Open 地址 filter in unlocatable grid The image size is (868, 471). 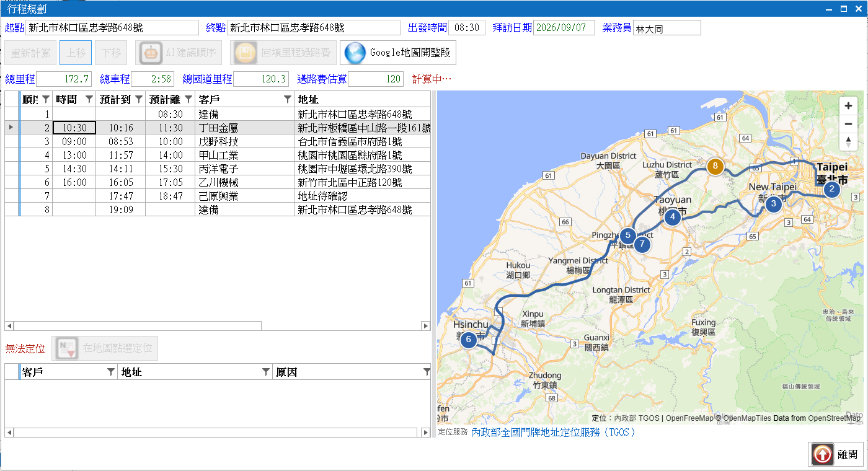[265, 372]
